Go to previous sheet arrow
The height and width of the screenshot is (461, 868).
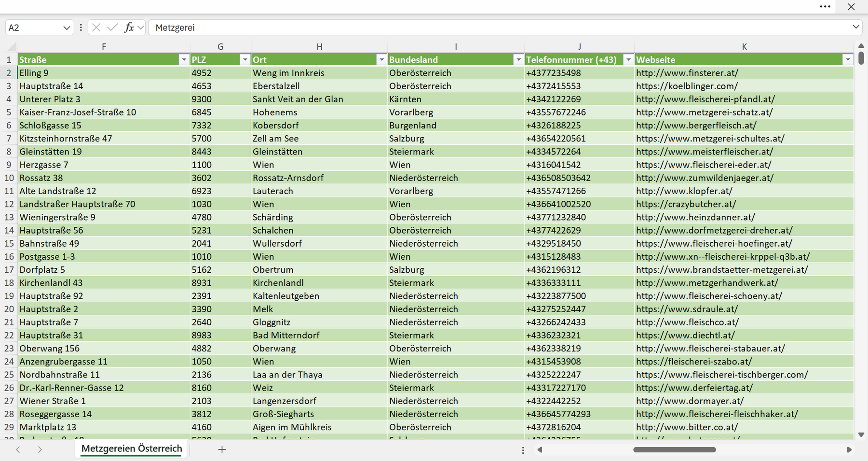18,449
